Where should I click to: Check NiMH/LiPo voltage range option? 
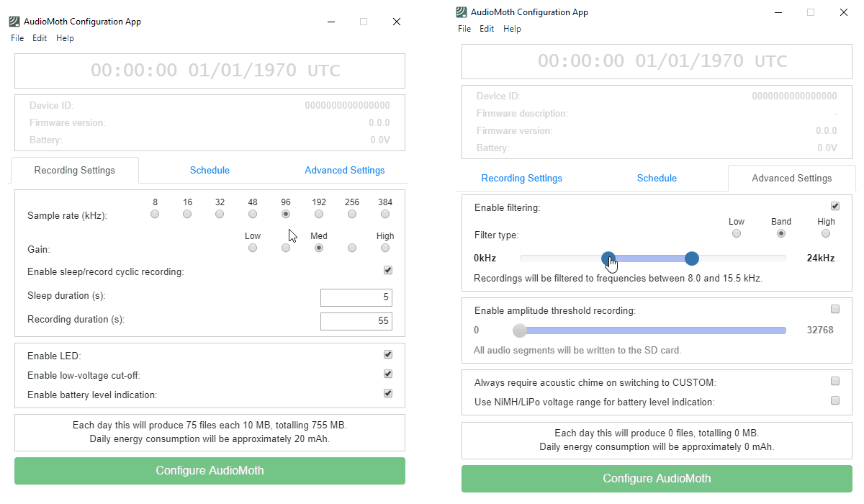pos(835,400)
